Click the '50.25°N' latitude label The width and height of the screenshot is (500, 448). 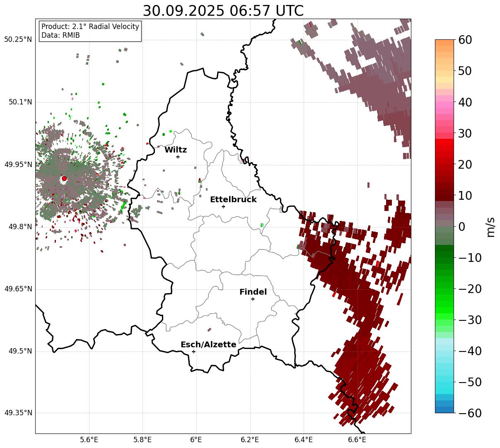click(18, 39)
